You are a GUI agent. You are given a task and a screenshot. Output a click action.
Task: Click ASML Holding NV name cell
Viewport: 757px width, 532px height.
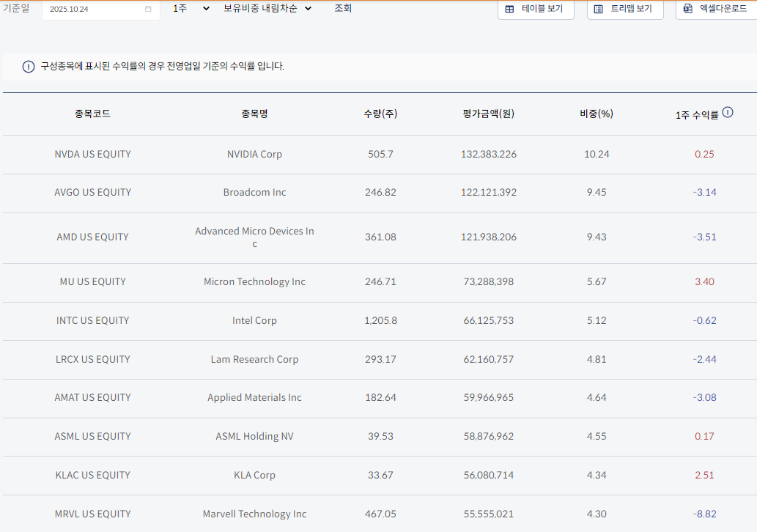tap(254, 437)
